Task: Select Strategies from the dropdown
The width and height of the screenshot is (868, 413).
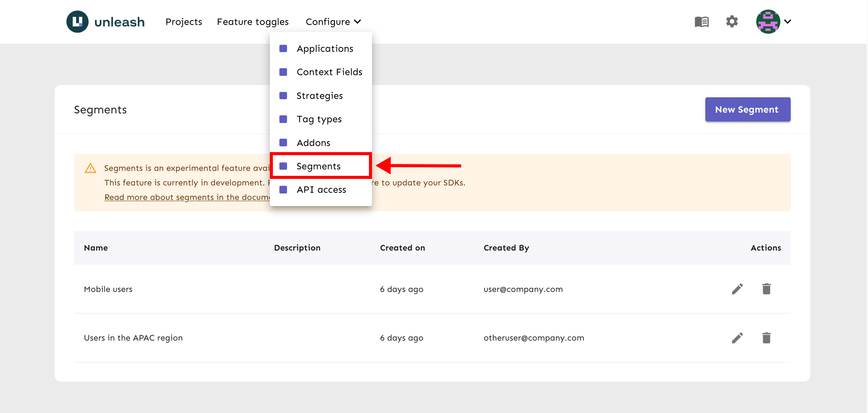Action: 319,96
